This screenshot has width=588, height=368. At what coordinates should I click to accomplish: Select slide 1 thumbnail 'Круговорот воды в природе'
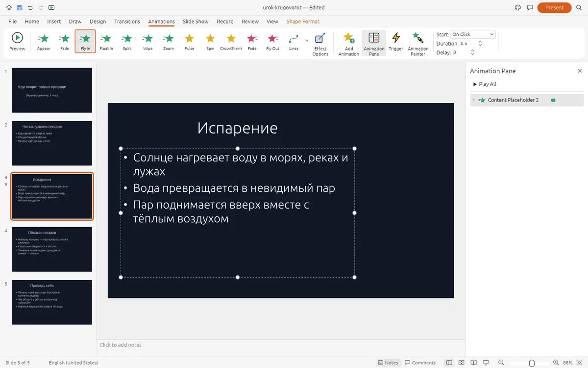click(52, 90)
